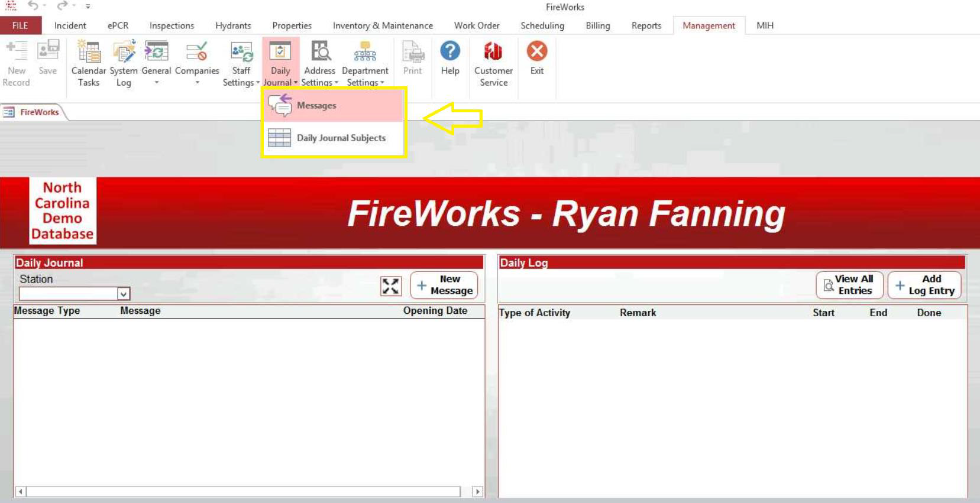
Task: Switch to the Reports tab
Action: click(x=646, y=25)
